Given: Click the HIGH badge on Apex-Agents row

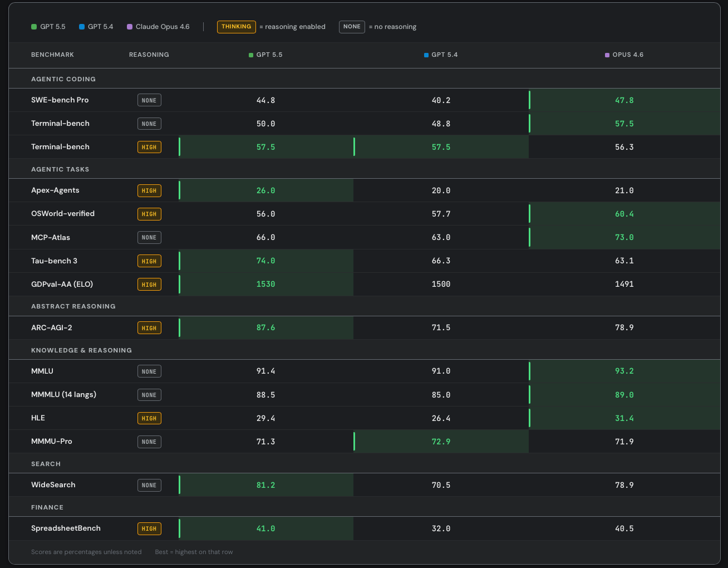Looking at the screenshot, I should [x=149, y=190].
